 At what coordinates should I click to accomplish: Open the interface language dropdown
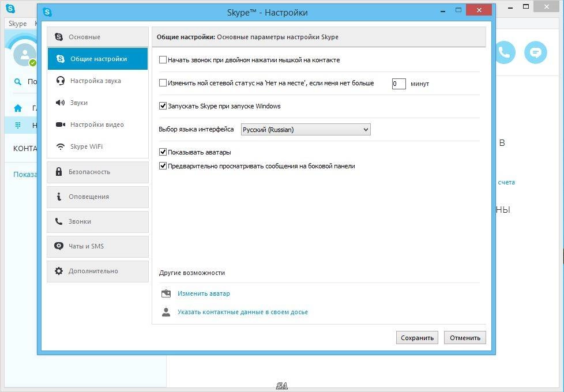tap(306, 130)
